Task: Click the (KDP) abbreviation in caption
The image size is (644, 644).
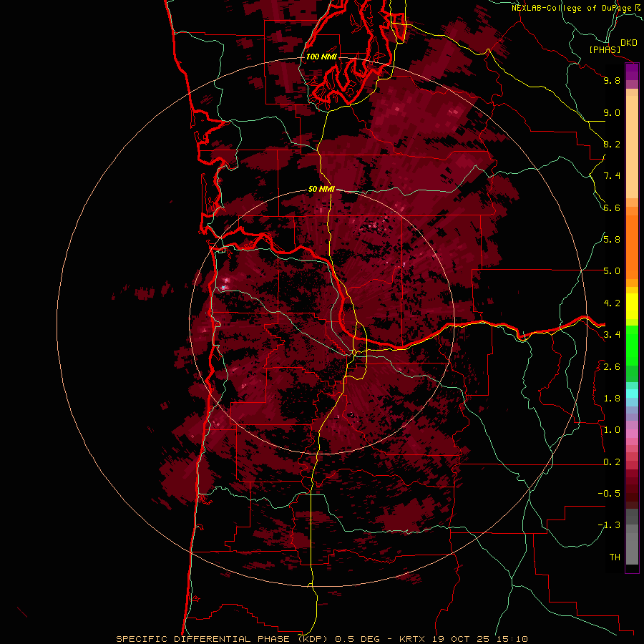Action: [314, 639]
